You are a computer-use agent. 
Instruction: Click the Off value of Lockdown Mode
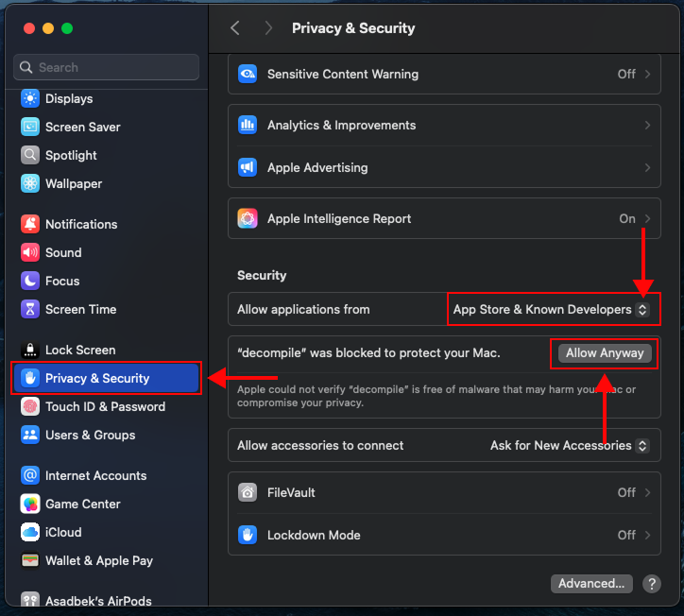click(x=626, y=535)
